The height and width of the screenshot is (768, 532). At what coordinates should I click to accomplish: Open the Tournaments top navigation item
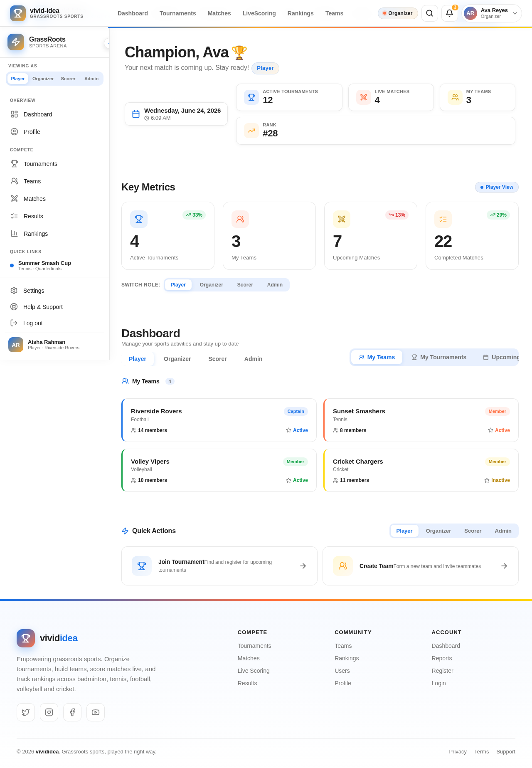coord(178,13)
